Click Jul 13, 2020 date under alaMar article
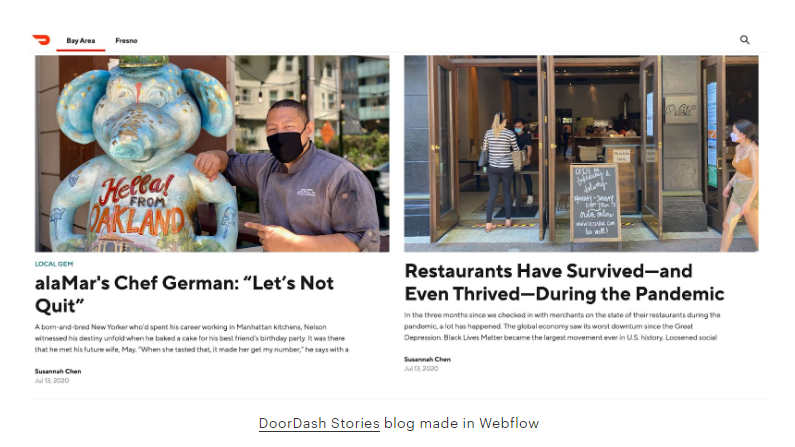This screenshot has width=795, height=447. (52, 381)
